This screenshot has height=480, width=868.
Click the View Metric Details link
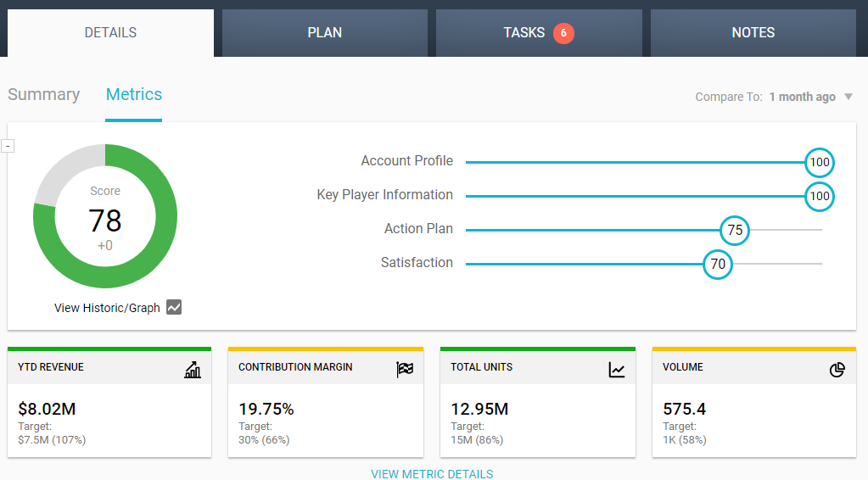pyautogui.click(x=432, y=474)
